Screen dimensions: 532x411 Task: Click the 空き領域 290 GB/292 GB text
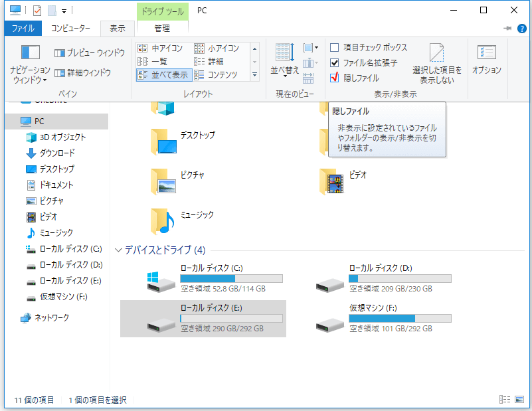pyautogui.click(x=222, y=329)
